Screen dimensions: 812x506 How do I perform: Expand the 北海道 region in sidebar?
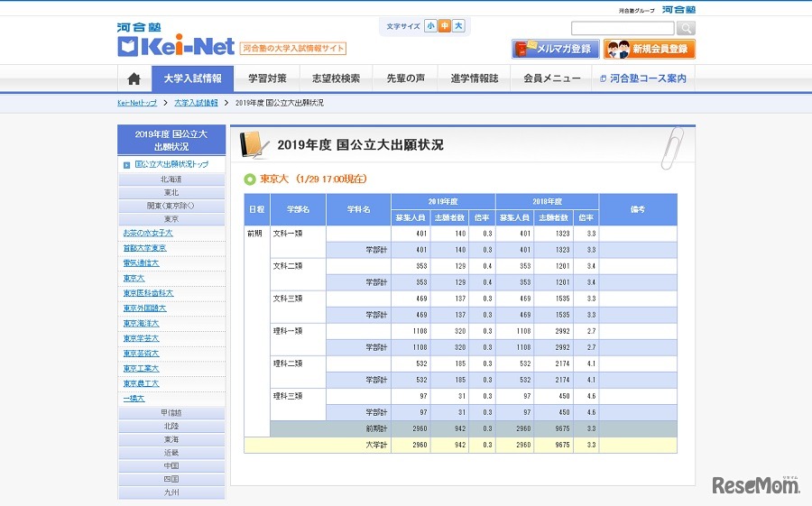click(171, 179)
